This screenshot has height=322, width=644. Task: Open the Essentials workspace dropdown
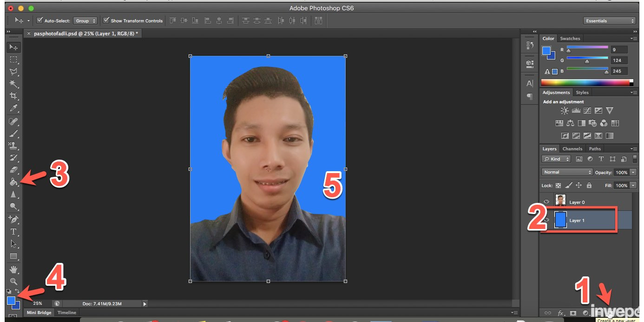tap(609, 21)
